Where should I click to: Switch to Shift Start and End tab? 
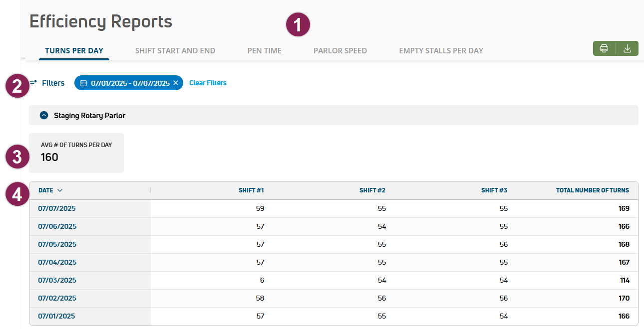(175, 50)
